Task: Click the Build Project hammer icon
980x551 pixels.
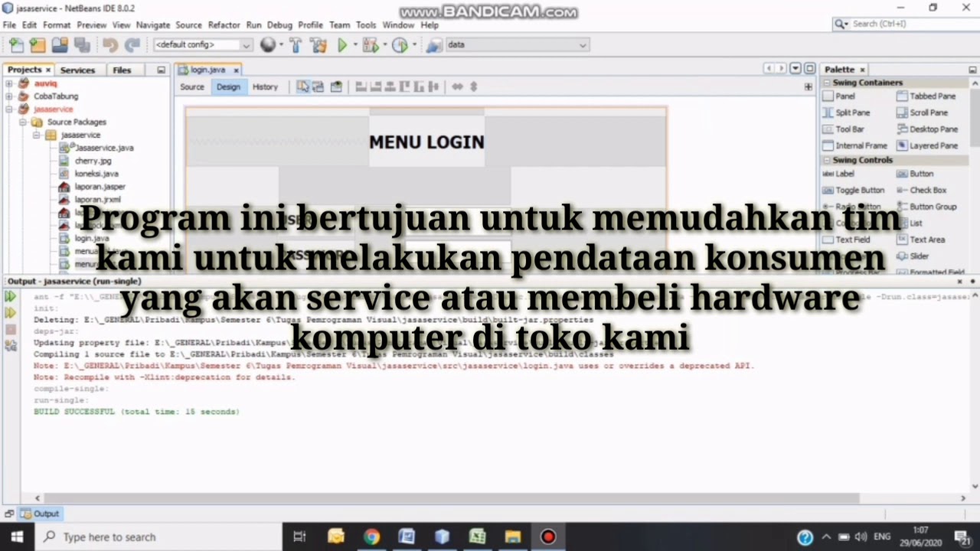Action: click(x=297, y=45)
